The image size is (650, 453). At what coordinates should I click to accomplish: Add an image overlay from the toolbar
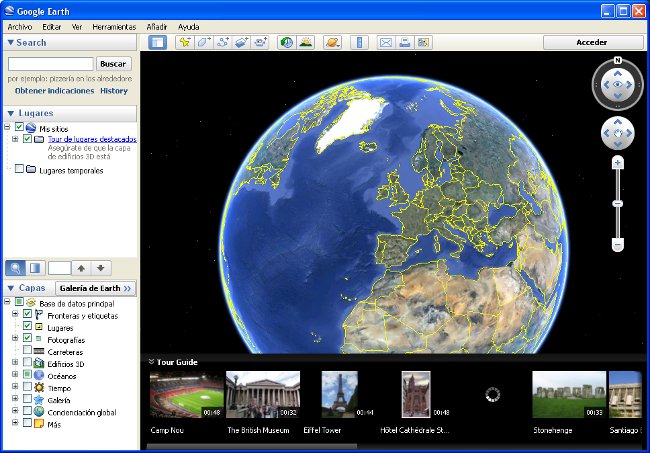(241, 42)
